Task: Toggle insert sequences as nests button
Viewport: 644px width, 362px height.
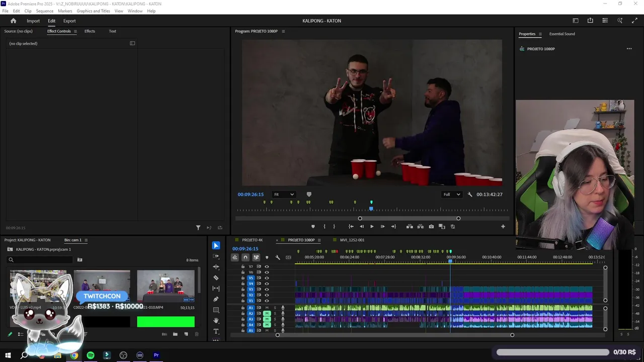Action: (235, 257)
